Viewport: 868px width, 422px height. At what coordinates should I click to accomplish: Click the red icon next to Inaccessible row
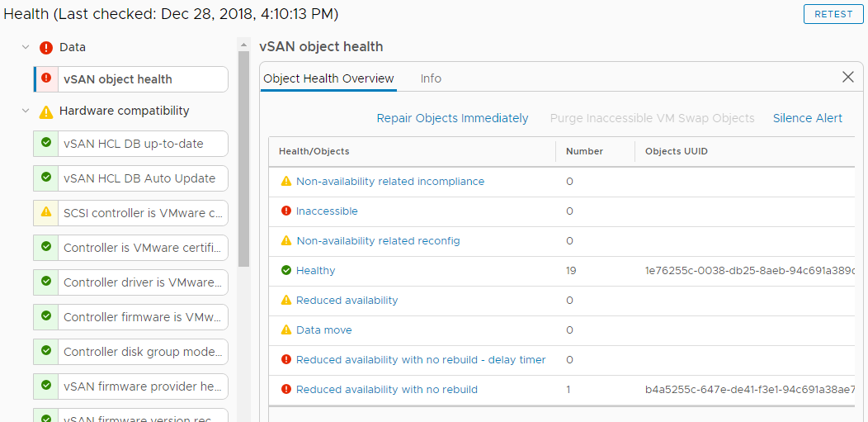pos(286,211)
